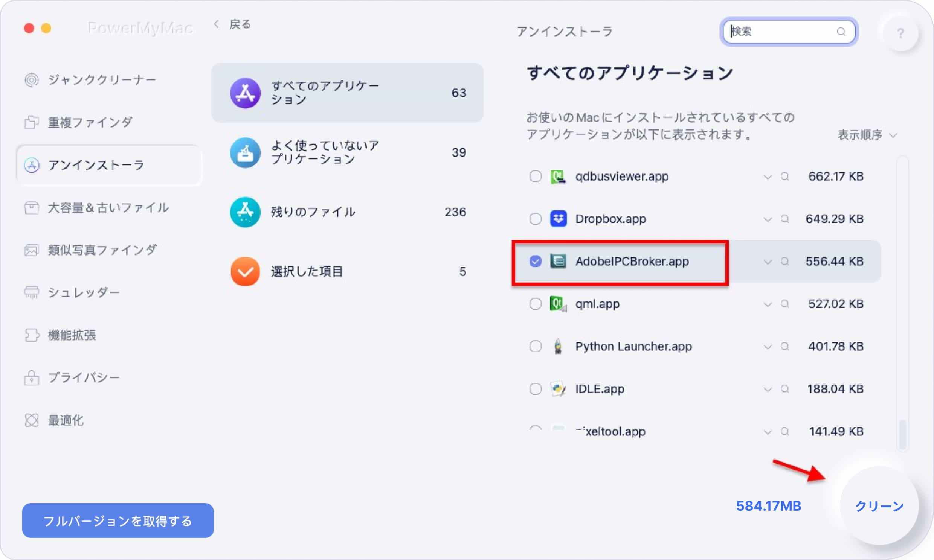Expand qdbusviewer.app file details chevron
Viewport: 934px width, 560px height.
[x=768, y=177]
